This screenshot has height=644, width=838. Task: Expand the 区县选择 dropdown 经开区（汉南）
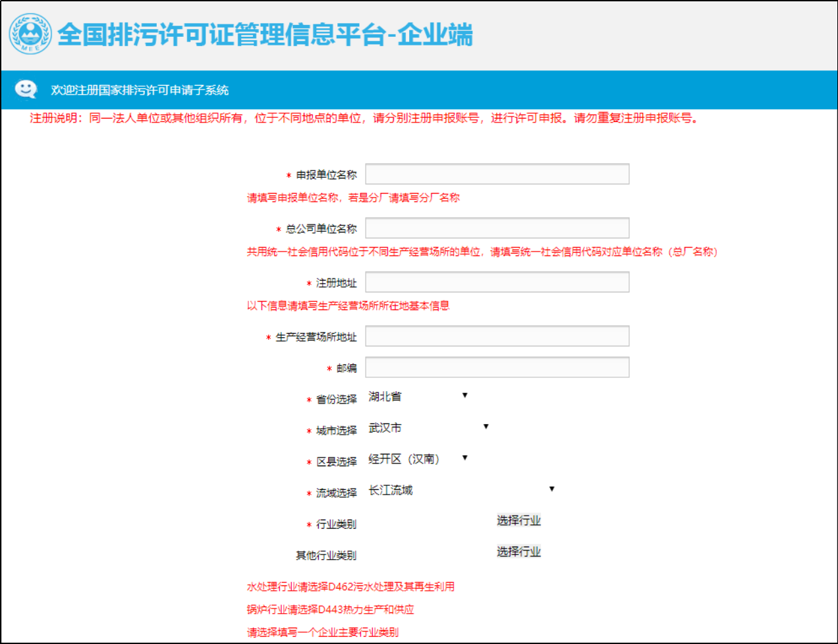tap(418, 459)
